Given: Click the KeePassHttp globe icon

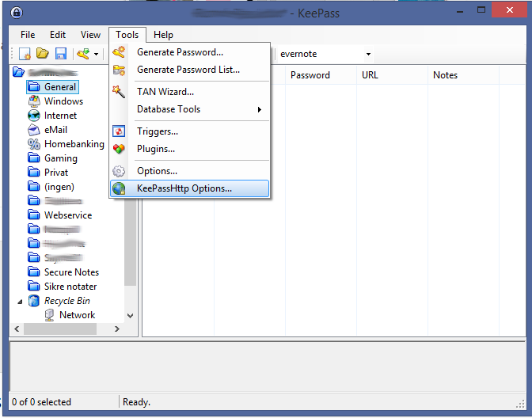Looking at the screenshot, I should click(x=119, y=188).
